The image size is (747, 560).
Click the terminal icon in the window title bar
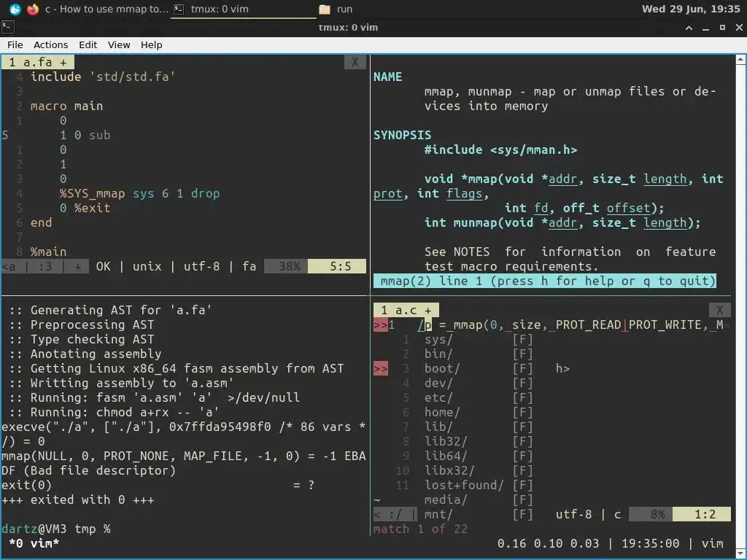pos(7,27)
